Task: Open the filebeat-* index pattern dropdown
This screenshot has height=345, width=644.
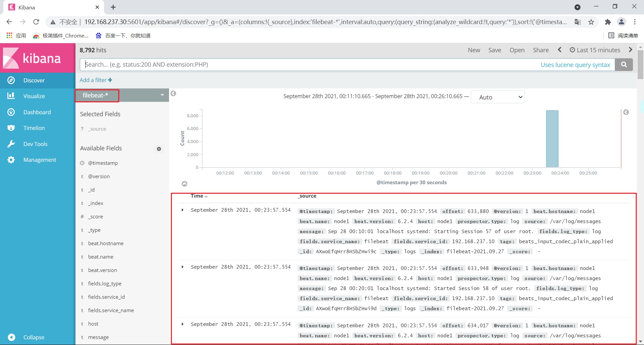Action: coord(122,95)
